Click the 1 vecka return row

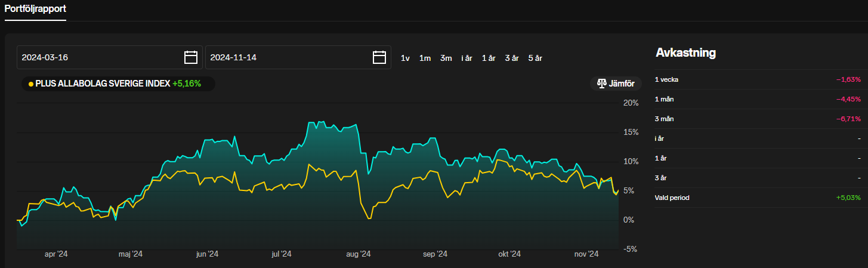click(758, 79)
